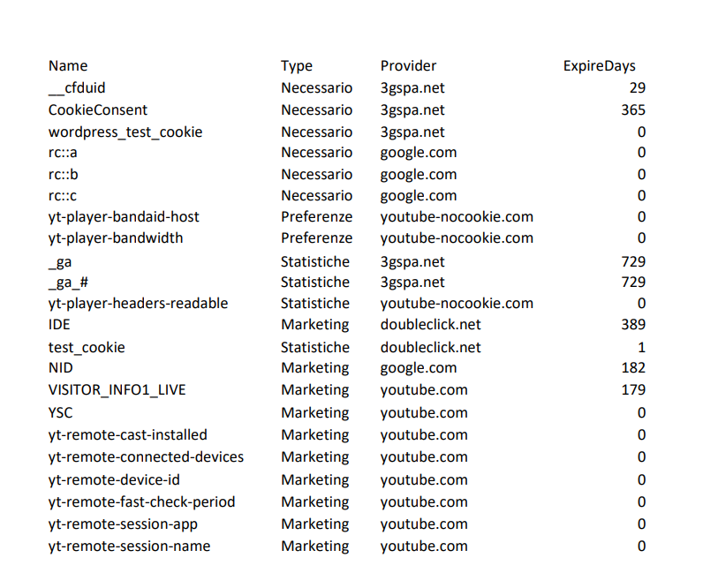Select VISITOR_INFO1_LIVE cookie name
The width and height of the screenshot is (703, 588).
coord(117,390)
